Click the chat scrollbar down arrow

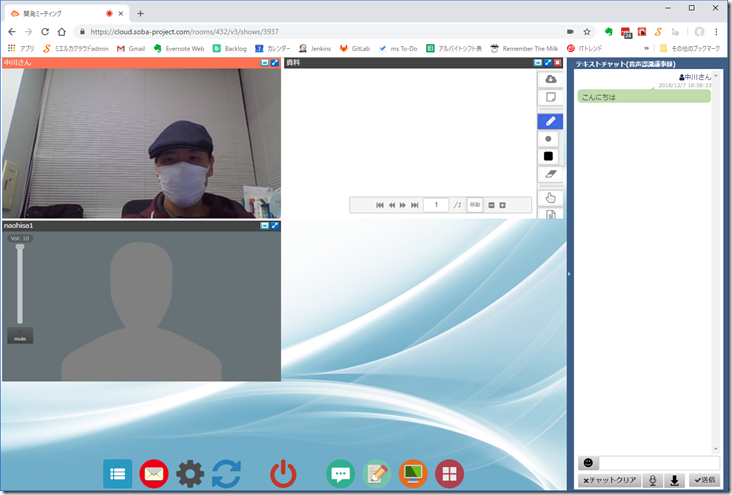pyautogui.click(x=716, y=449)
